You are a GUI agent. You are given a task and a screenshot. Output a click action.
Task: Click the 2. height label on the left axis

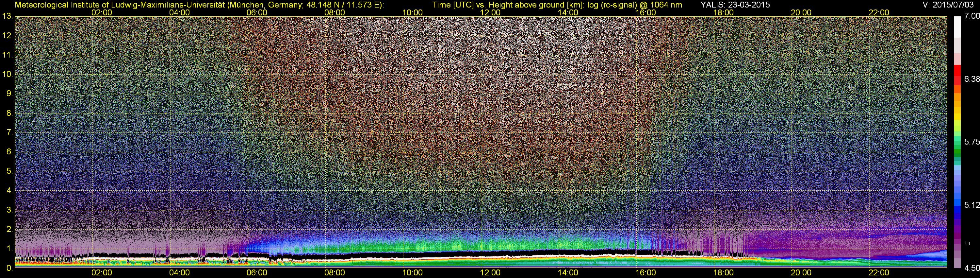point(9,229)
